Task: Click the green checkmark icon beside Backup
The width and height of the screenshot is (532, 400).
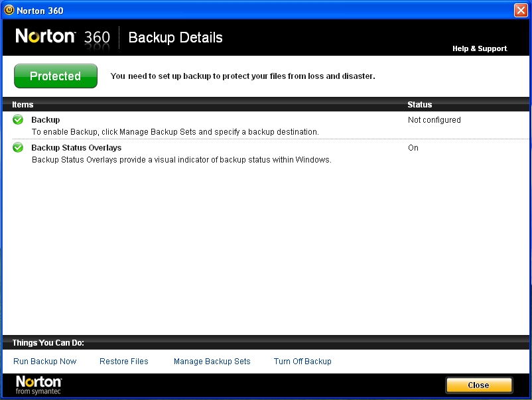Action: pos(18,120)
